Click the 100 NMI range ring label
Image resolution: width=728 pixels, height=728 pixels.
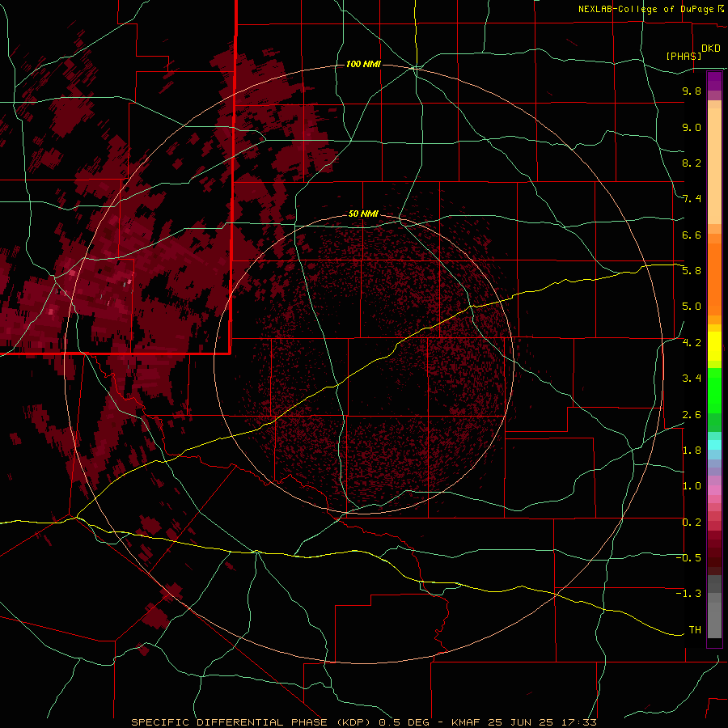363,64
